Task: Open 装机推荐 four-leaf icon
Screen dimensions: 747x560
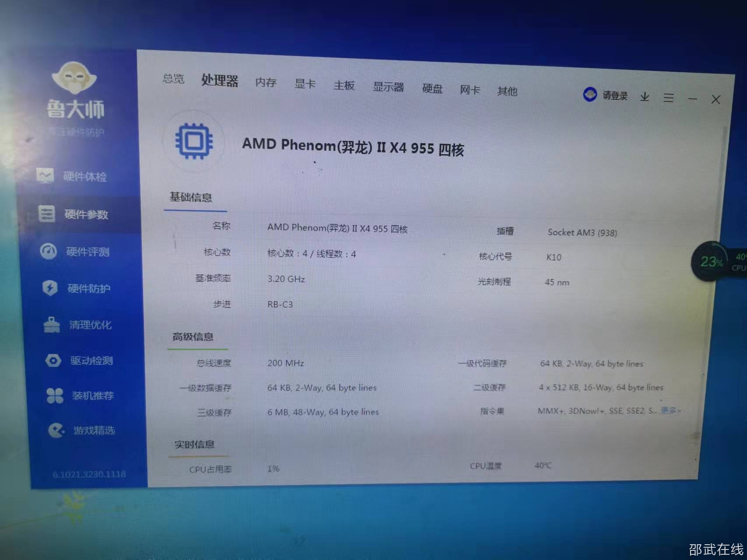Action: tap(55, 395)
